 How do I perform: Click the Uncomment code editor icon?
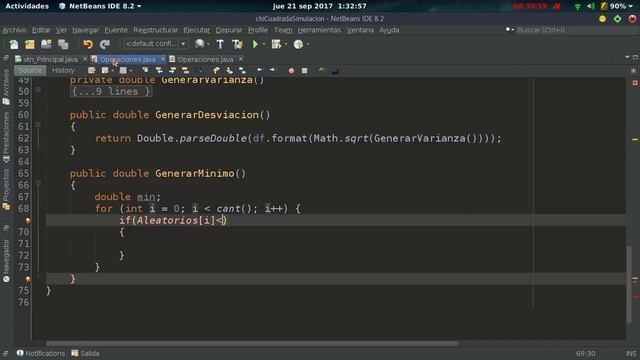coord(335,71)
